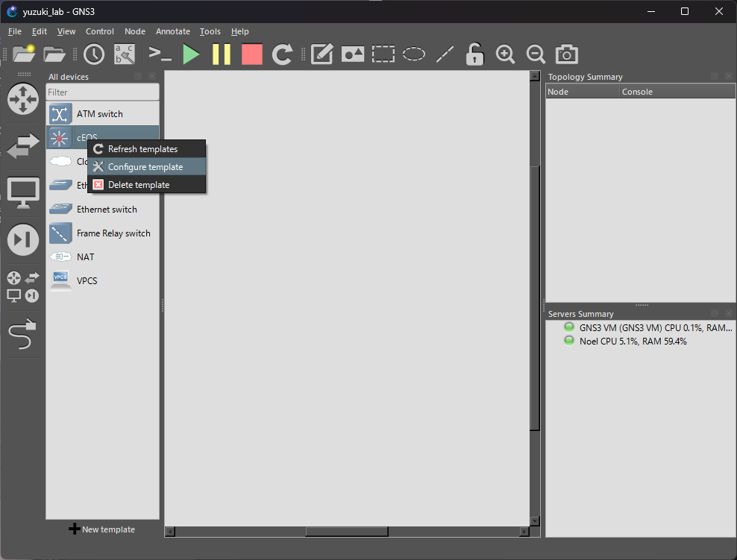737x560 pixels.
Task: Click the New blank project icon
Action: [x=24, y=54]
